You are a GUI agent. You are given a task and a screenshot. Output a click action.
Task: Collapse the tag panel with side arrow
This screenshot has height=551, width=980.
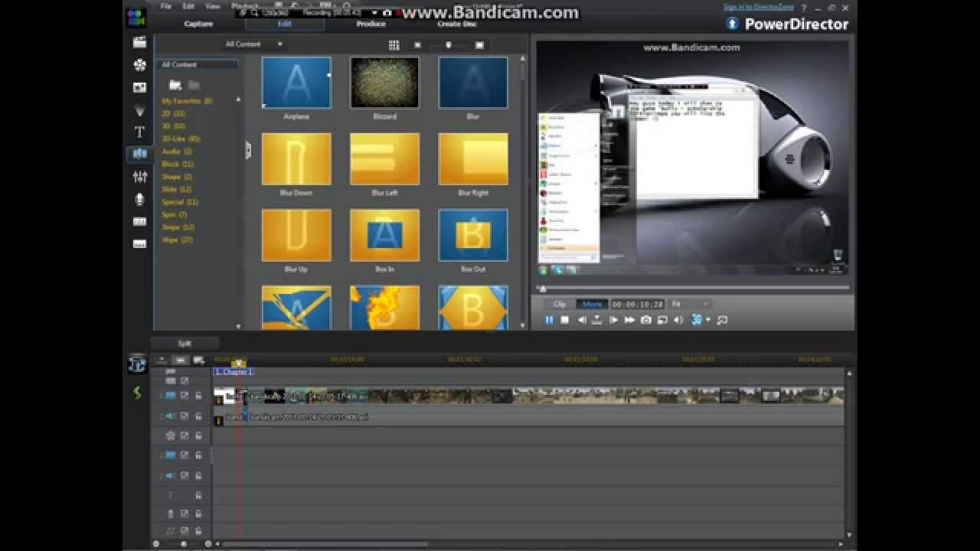tap(248, 150)
